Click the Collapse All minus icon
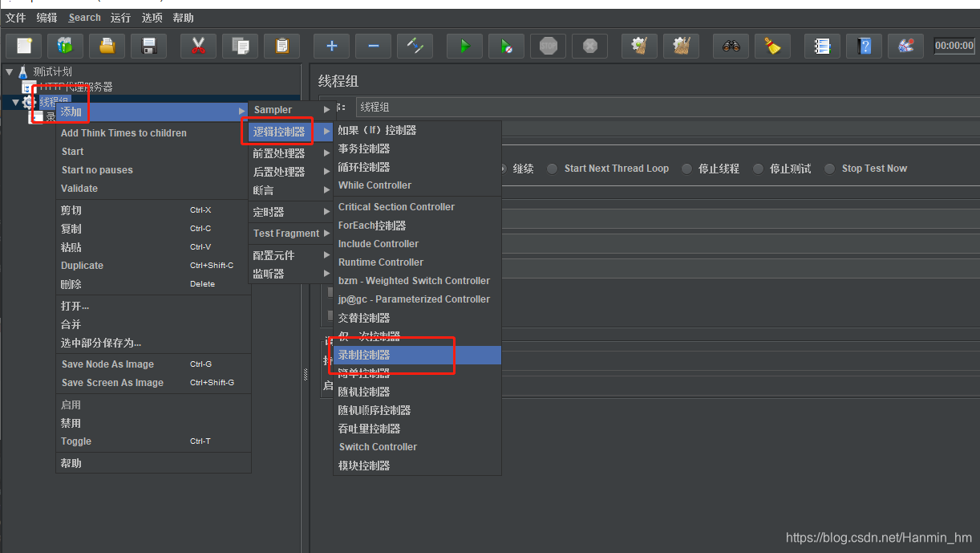This screenshot has width=980, height=553. [x=373, y=46]
